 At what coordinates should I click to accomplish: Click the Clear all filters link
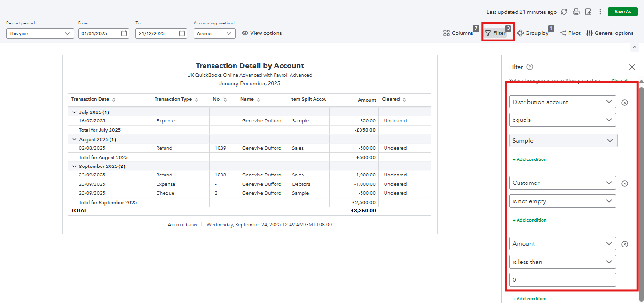pos(620,81)
